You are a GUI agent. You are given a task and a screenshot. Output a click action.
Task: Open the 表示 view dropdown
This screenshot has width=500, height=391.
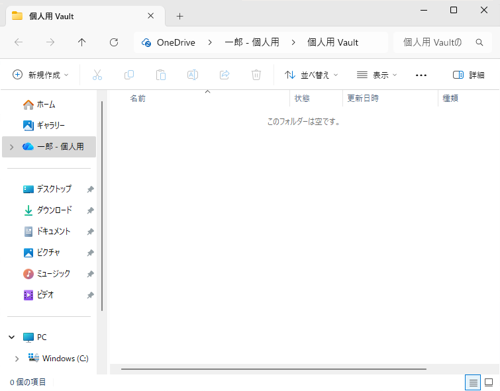point(377,75)
